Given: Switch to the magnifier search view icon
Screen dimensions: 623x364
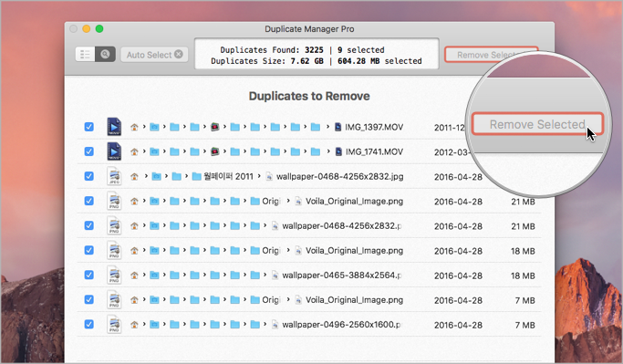Looking at the screenshot, I should pyautogui.click(x=105, y=55).
